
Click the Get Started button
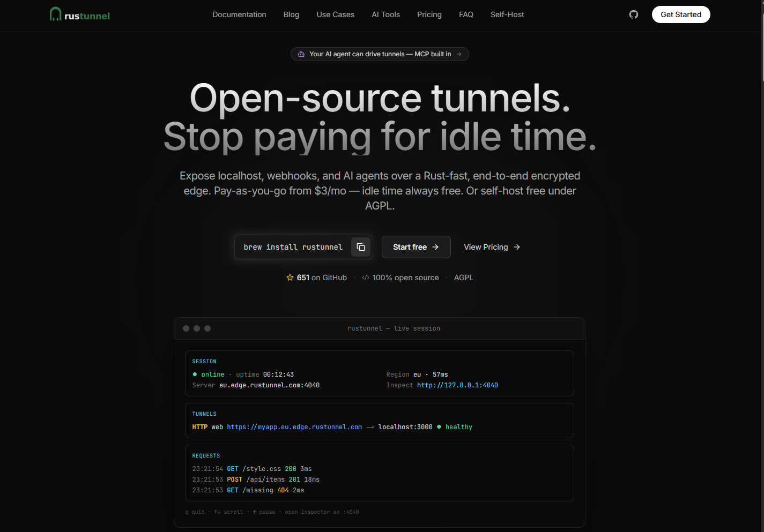[x=681, y=14]
